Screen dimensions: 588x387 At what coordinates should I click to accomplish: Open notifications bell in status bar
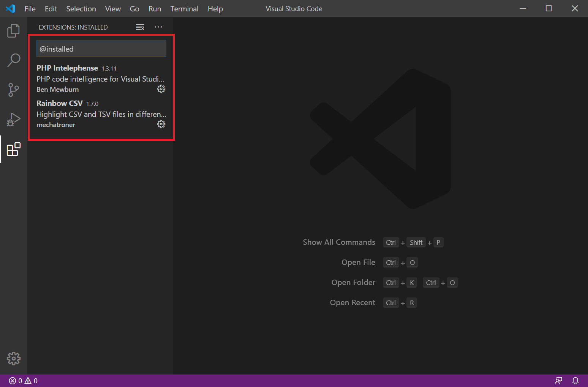point(575,381)
